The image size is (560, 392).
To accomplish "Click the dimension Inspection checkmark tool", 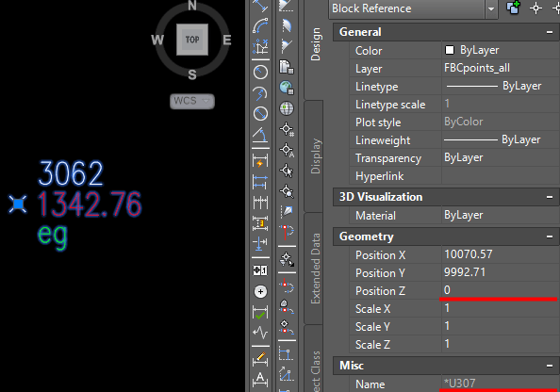I will point(260,313).
